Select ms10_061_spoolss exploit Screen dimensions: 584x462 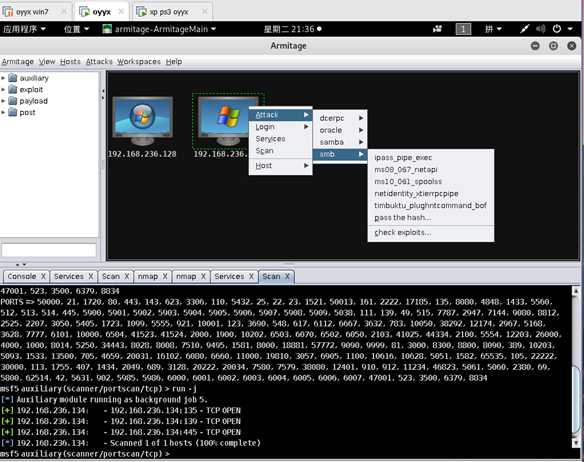[x=431, y=181]
